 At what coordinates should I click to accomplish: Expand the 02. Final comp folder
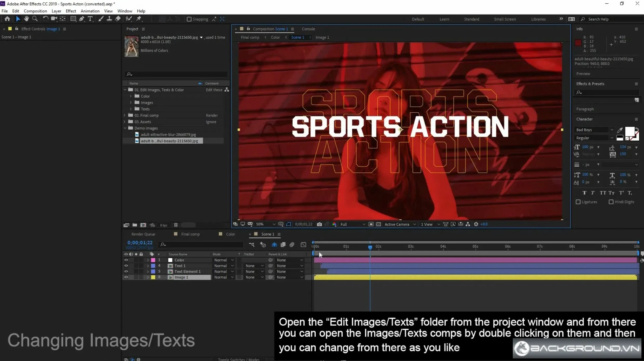tap(125, 115)
